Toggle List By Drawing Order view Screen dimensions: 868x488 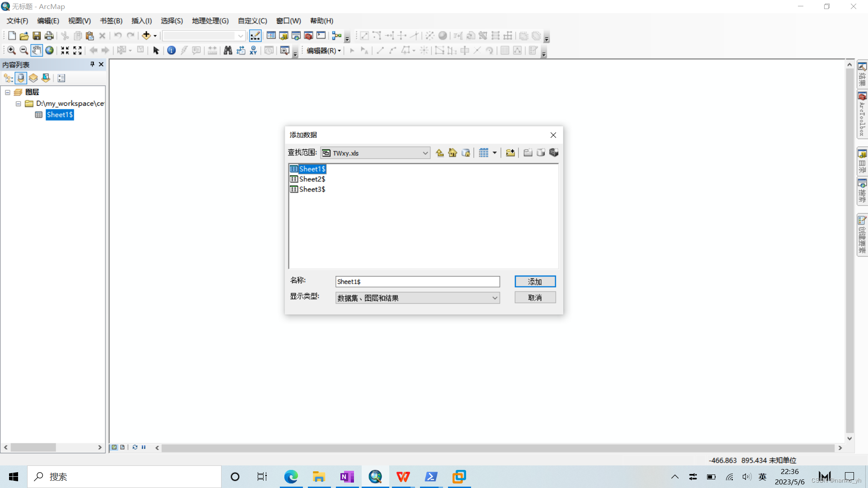click(x=8, y=78)
